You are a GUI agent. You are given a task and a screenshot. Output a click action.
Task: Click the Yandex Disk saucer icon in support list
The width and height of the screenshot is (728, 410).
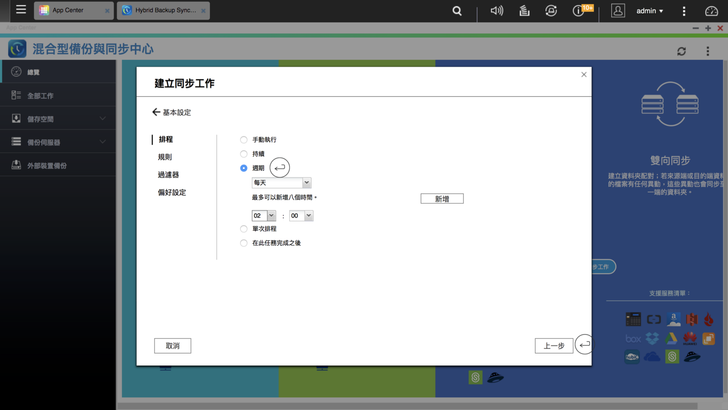point(692,357)
